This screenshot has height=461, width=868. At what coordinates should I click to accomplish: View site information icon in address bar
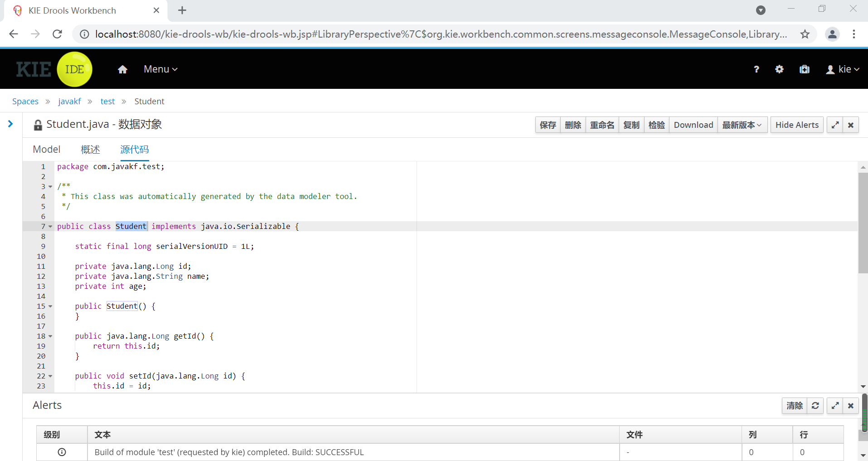pos(84,34)
